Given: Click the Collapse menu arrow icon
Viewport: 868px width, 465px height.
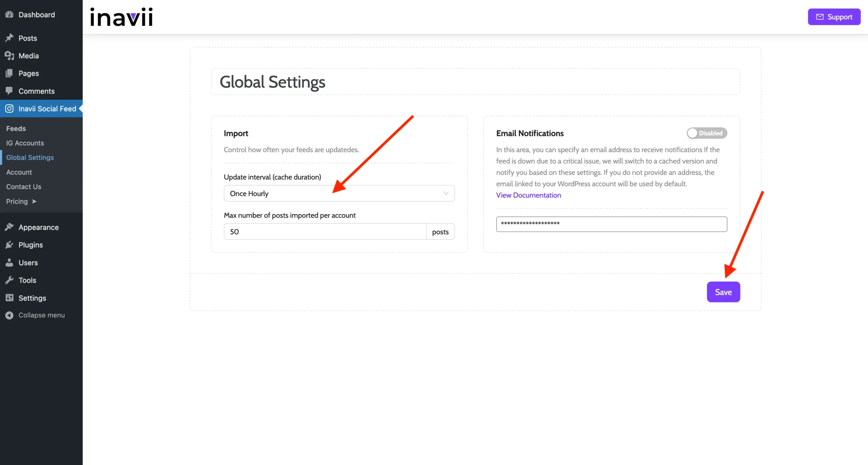Looking at the screenshot, I should pos(9,315).
